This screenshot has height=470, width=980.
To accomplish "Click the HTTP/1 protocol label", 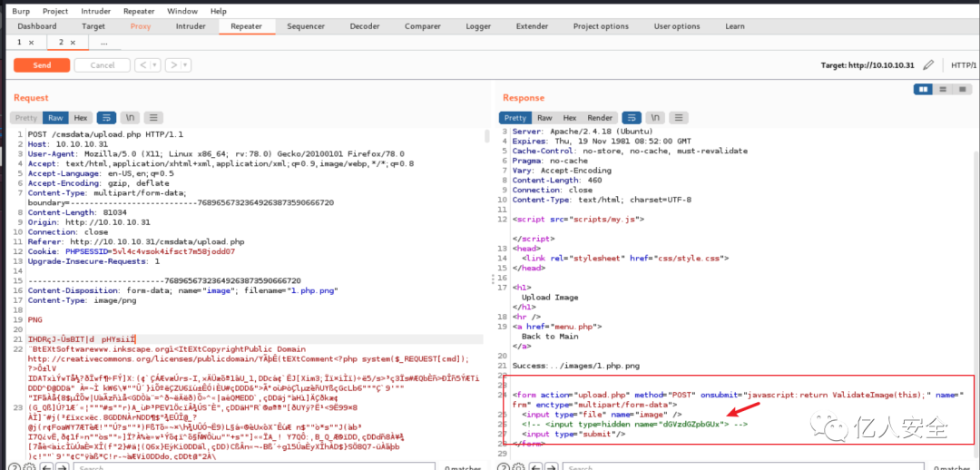I will click(963, 65).
